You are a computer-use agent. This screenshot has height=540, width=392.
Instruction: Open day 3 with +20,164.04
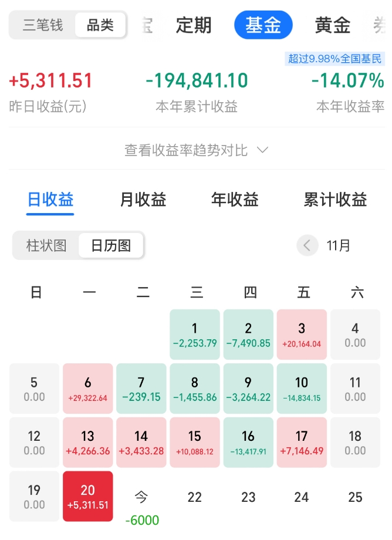click(x=302, y=335)
